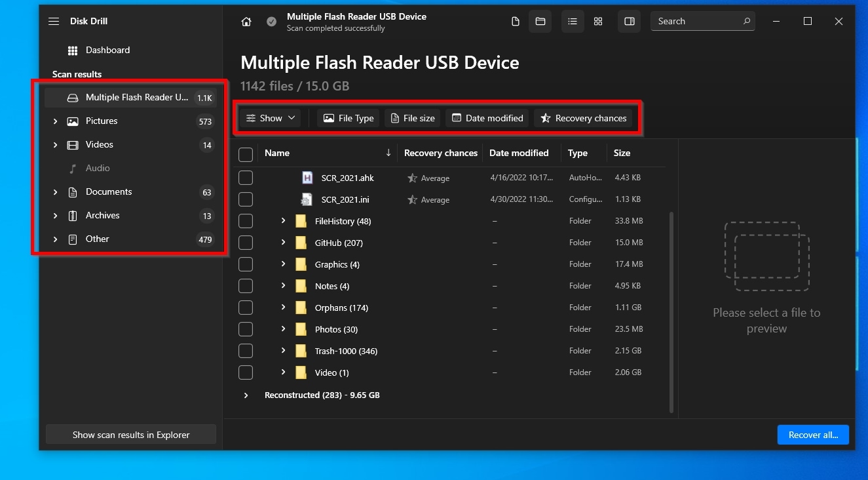
Task: Expand the Graphics folder
Action: point(283,264)
